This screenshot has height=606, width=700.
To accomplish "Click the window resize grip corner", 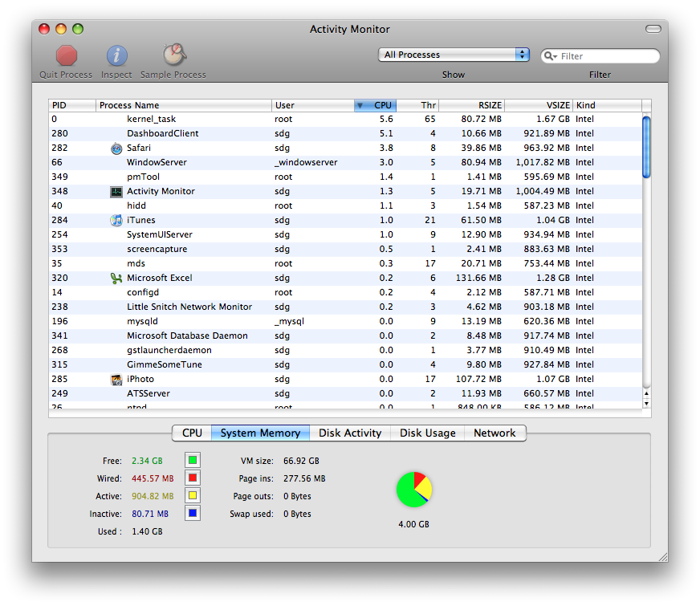I will [663, 557].
